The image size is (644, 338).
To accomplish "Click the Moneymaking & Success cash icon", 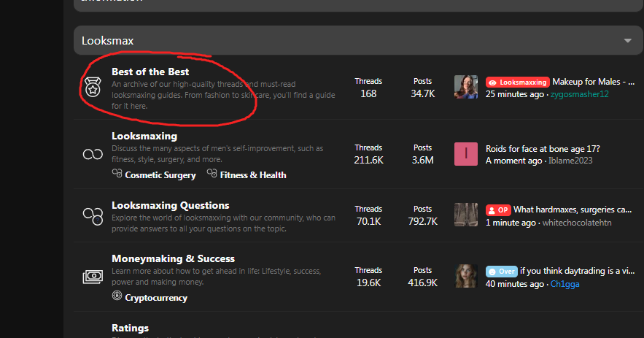I will tap(93, 277).
